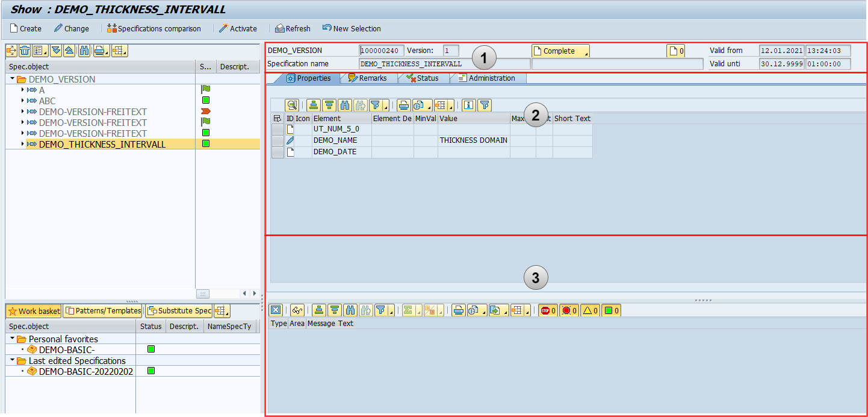Click the Expand all nodes icon in tree toolbar
Viewport: 868px width, 417px height.
tap(56, 51)
